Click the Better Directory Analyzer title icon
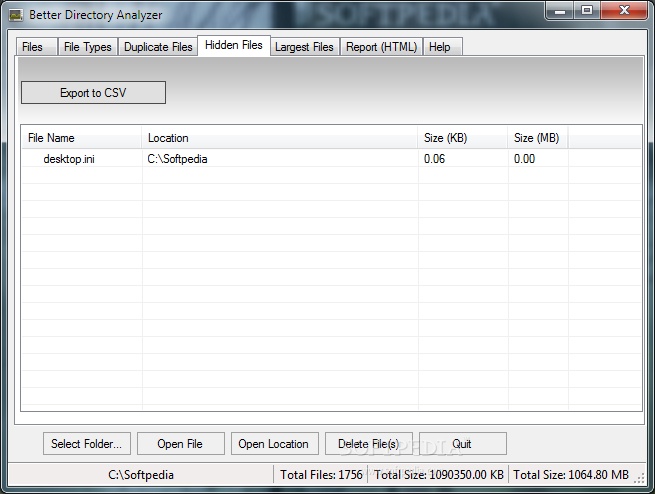Viewport: 655px width, 494px height. (16, 15)
